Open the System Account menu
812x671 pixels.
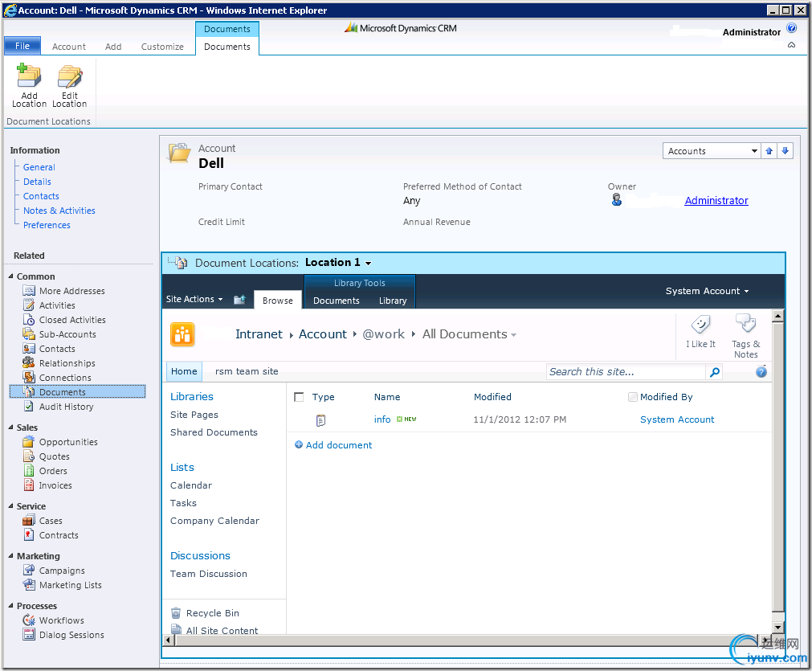pyautogui.click(x=707, y=291)
